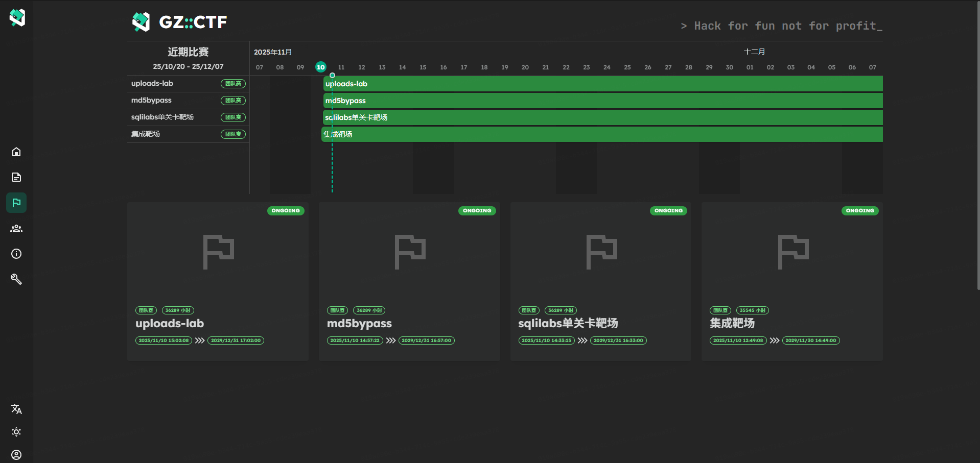The image size is (980, 463).
Task: Open the admin wrench icon
Action: point(16,279)
